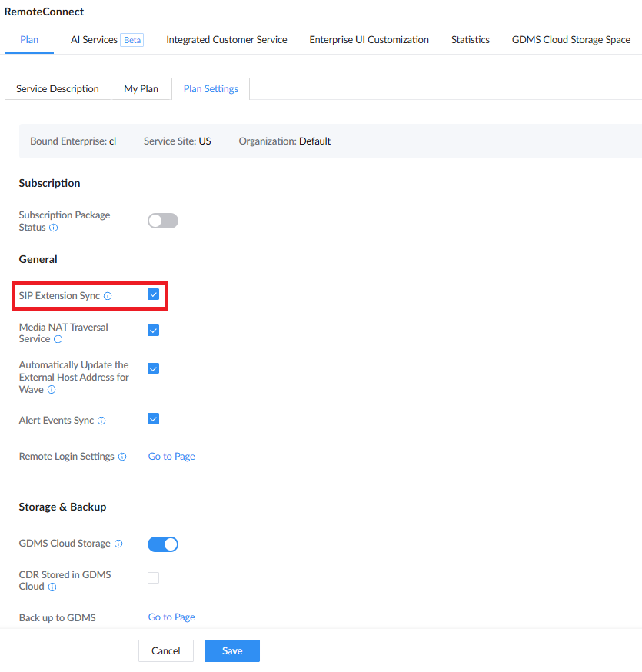The image size is (642, 672).
Task: Click info icon next to GDMS Cloud Storage
Action: (x=118, y=544)
